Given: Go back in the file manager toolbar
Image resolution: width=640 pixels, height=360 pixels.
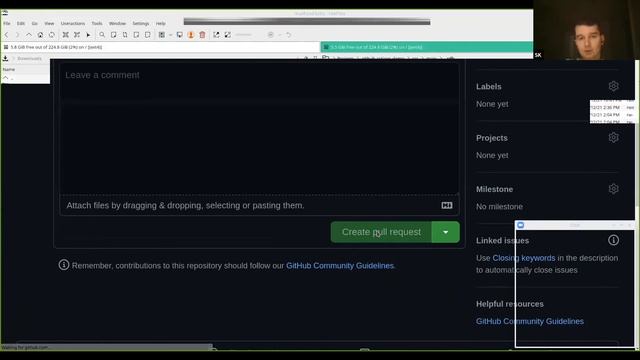Looking at the screenshot, I should [x=7, y=35].
